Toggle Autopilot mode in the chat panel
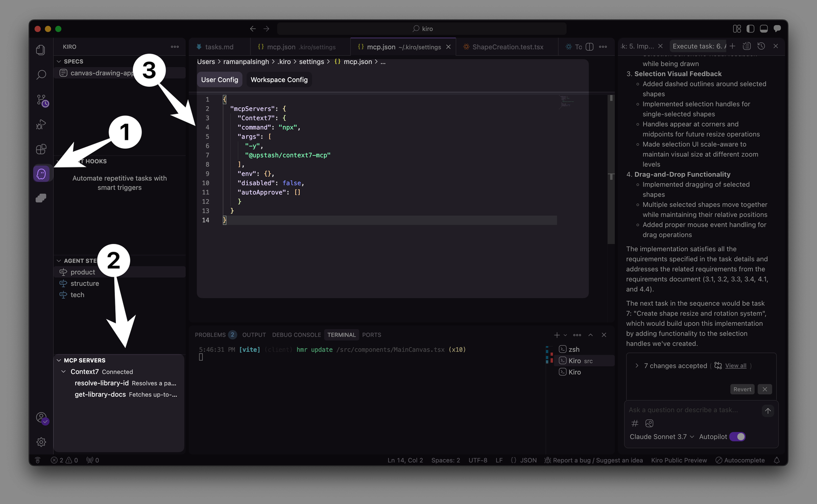 pyautogui.click(x=737, y=437)
